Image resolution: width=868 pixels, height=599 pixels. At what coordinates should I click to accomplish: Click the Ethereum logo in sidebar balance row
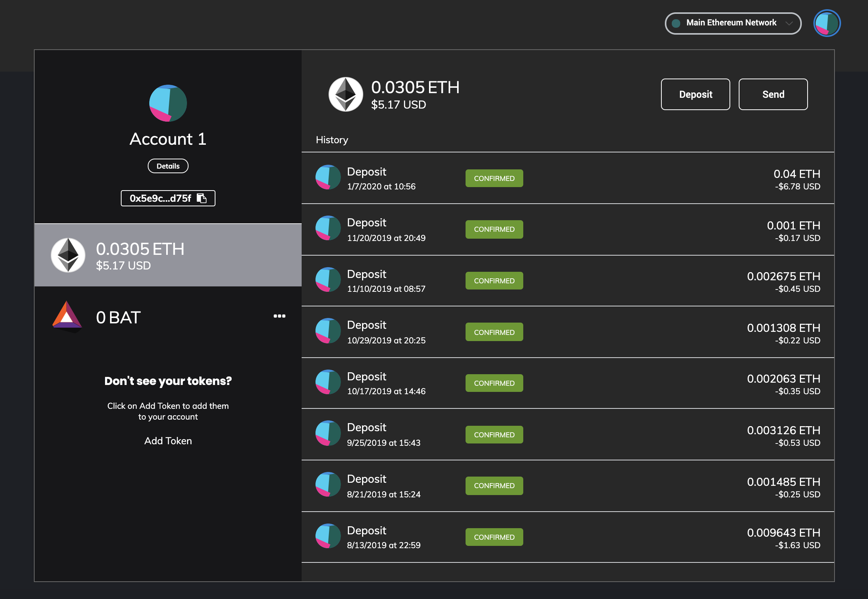coord(68,255)
